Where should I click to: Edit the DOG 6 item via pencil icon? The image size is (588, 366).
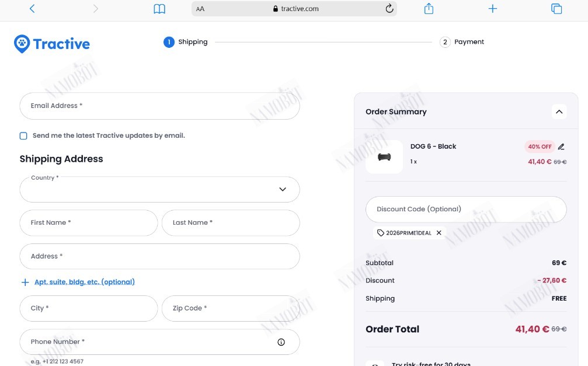561,147
